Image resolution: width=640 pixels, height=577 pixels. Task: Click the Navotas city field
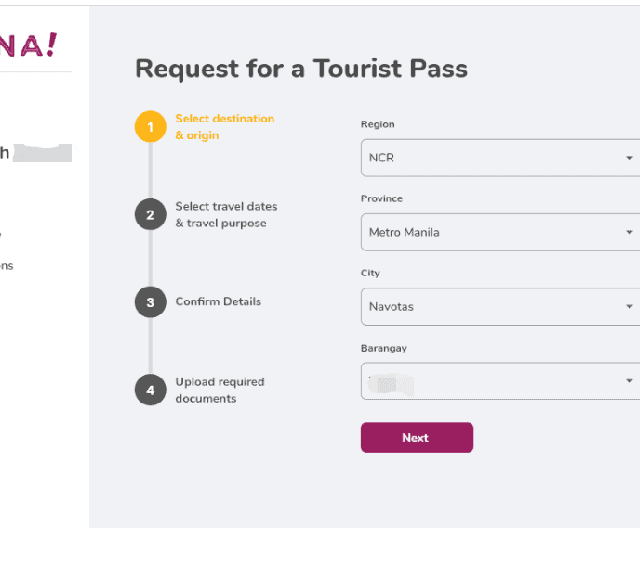[490, 306]
